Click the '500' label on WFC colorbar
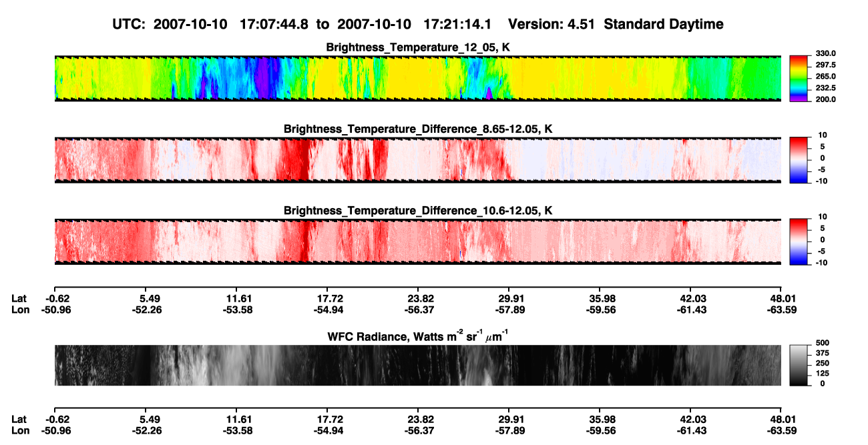The image size is (868, 445). (x=821, y=343)
